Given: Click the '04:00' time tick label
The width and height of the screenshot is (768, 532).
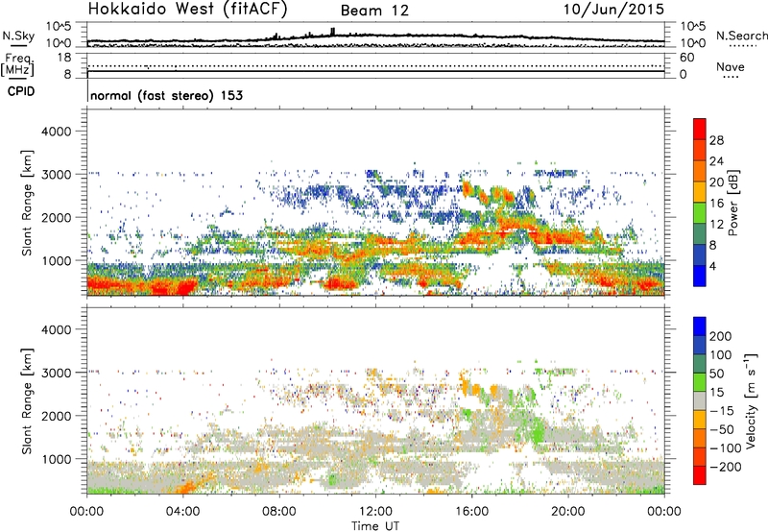Looking at the screenshot, I should click(x=182, y=512).
